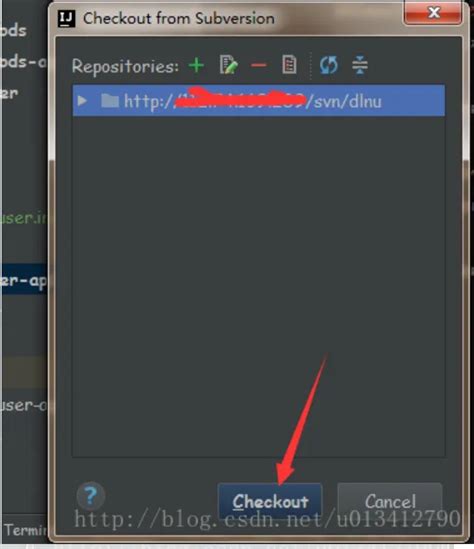This screenshot has height=549, width=474.
Task: Confirm with the Checkout button
Action: tap(270, 501)
